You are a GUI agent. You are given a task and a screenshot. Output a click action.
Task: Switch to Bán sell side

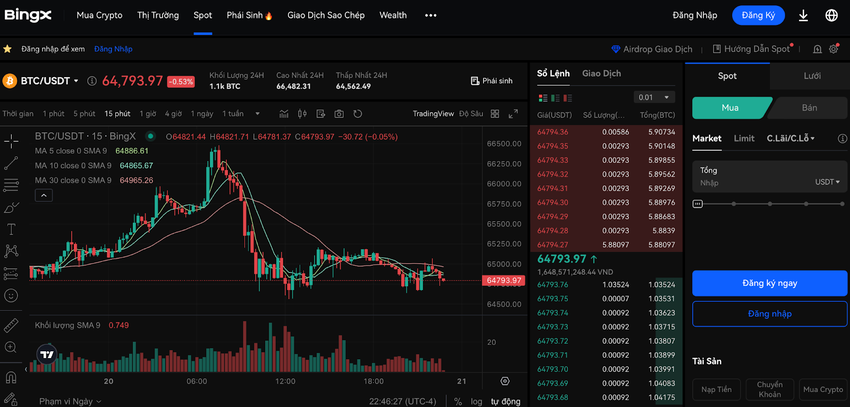tap(808, 108)
